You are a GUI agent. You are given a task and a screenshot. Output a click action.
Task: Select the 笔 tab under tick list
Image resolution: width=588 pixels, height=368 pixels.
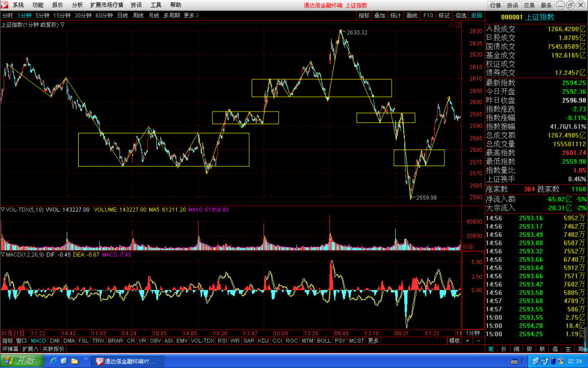tap(490, 349)
